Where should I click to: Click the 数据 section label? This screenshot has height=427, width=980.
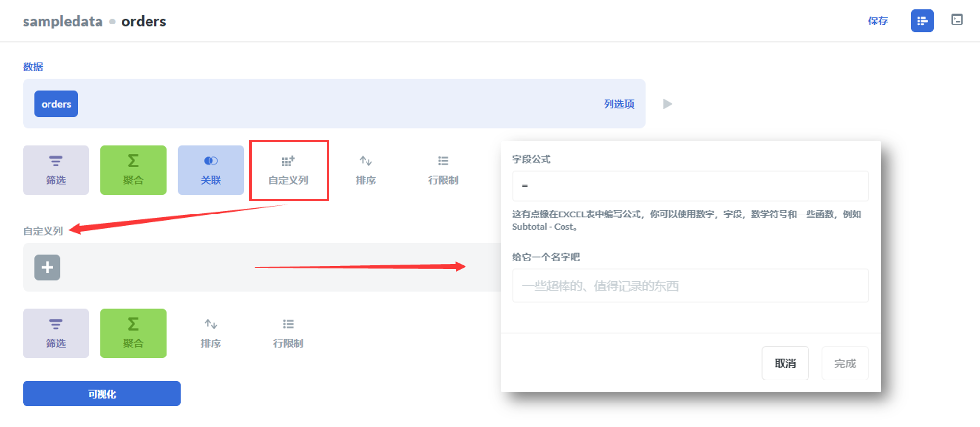coord(33,67)
